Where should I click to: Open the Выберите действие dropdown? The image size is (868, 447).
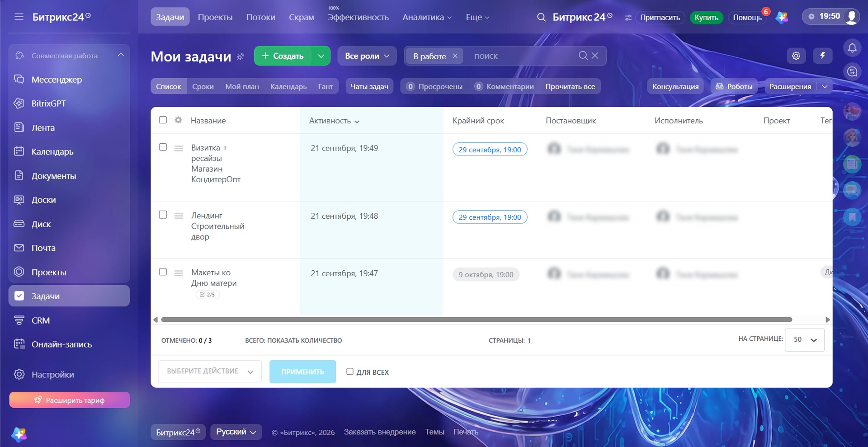click(x=210, y=372)
